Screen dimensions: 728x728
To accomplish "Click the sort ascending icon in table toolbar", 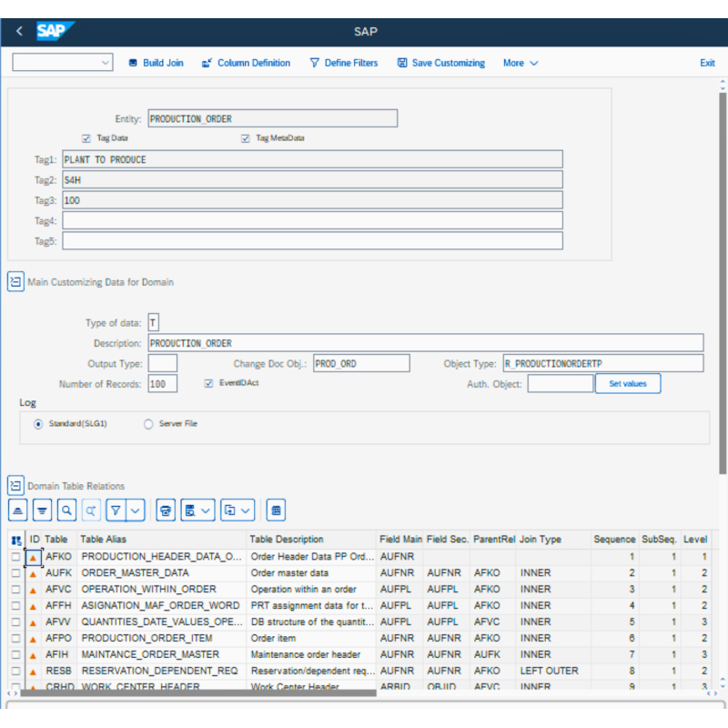I will pyautogui.click(x=17, y=510).
